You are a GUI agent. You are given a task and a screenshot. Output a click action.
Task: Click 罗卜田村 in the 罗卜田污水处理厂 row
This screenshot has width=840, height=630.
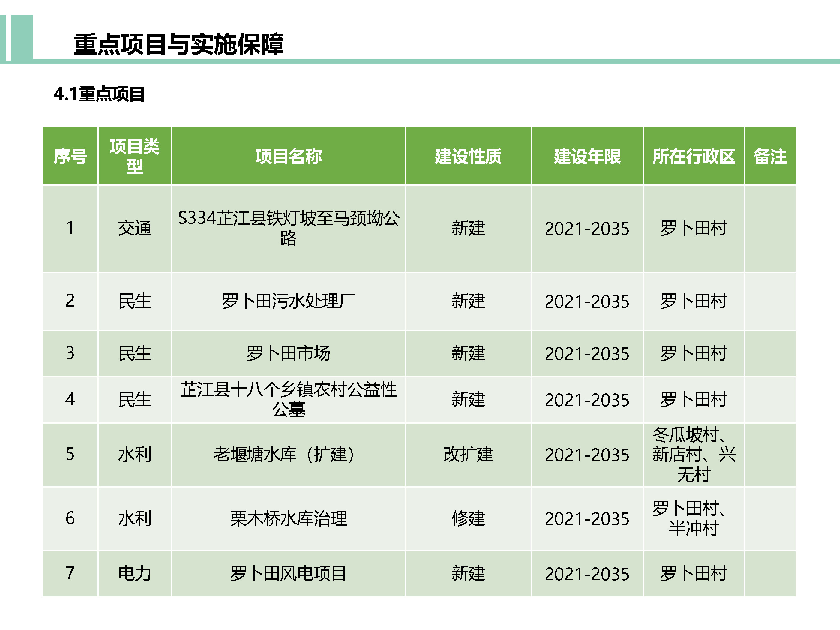[x=694, y=301]
